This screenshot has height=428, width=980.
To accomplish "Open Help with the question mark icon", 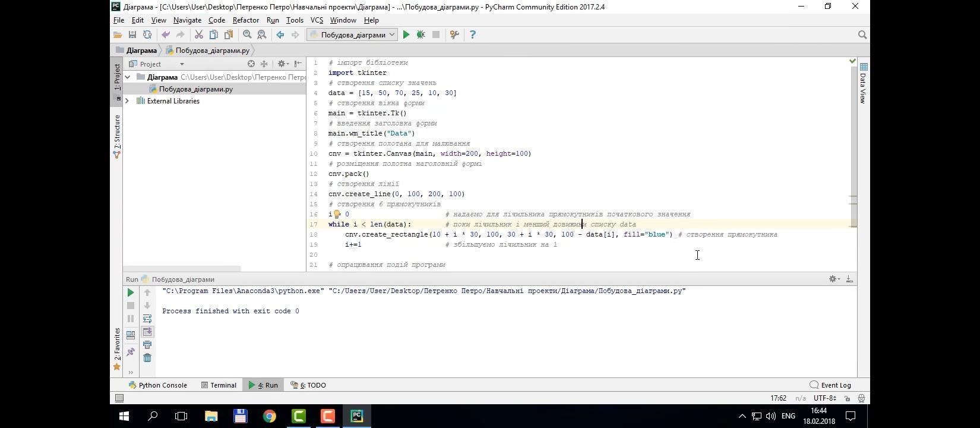I will coord(472,35).
